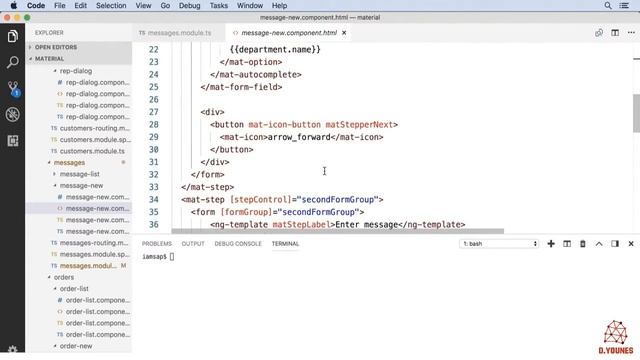The image size is (640, 360).
Task: Open the Apple menu
Action: (x=13, y=5)
